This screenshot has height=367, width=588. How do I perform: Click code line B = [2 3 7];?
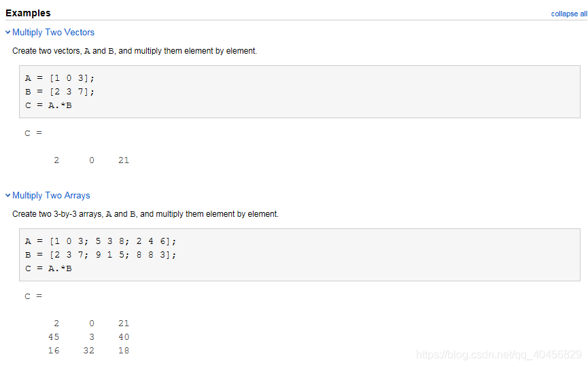click(x=60, y=92)
